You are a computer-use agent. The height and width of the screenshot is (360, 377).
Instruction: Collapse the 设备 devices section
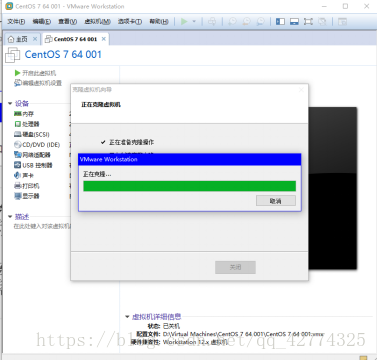[10, 104]
